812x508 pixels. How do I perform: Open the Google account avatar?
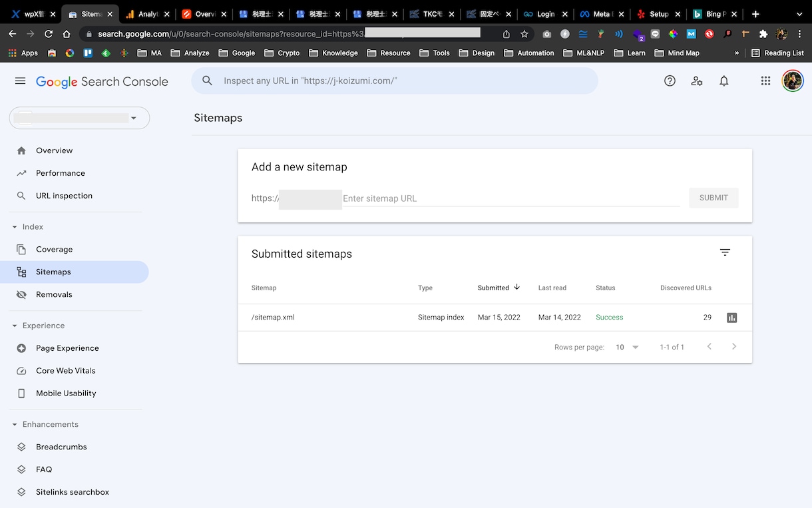coord(793,81)
